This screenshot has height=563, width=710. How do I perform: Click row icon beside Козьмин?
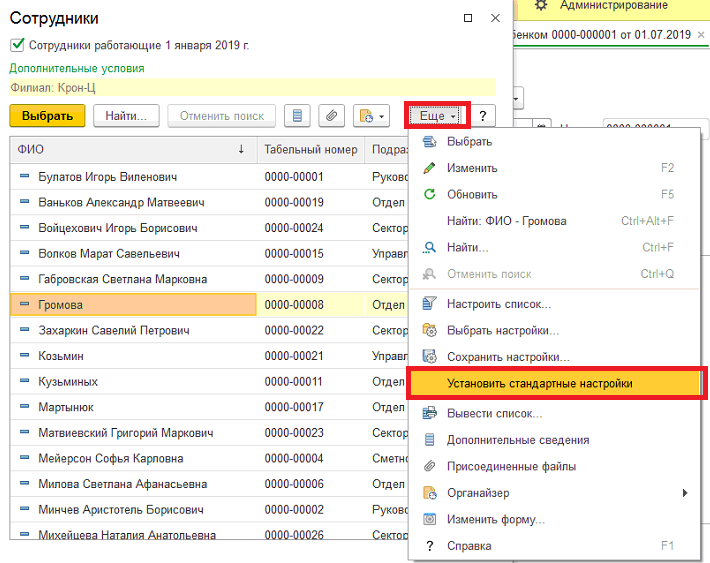24,355
